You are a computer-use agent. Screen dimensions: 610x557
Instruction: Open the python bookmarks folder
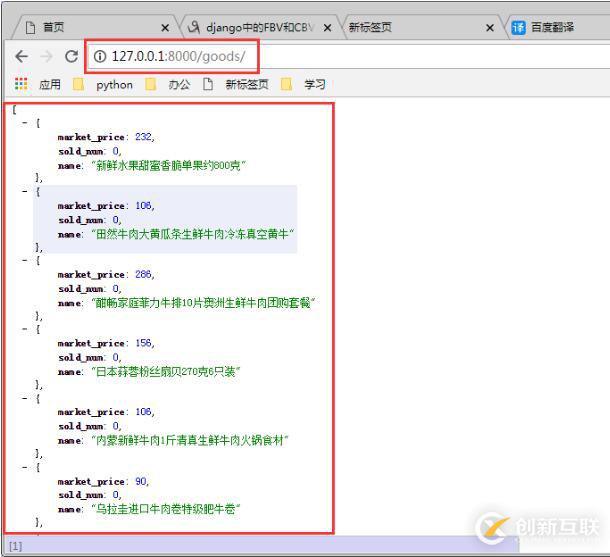(103, 85)
